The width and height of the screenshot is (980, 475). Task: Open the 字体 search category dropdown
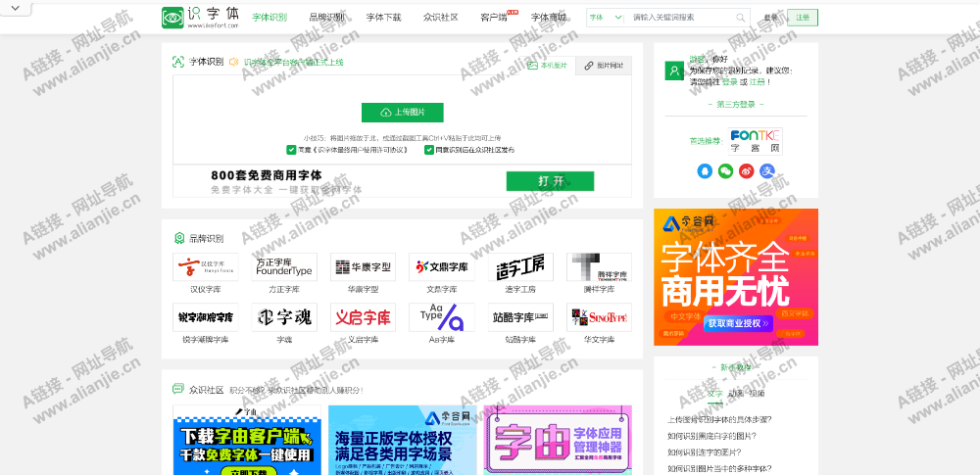click(x=606, y=18)
